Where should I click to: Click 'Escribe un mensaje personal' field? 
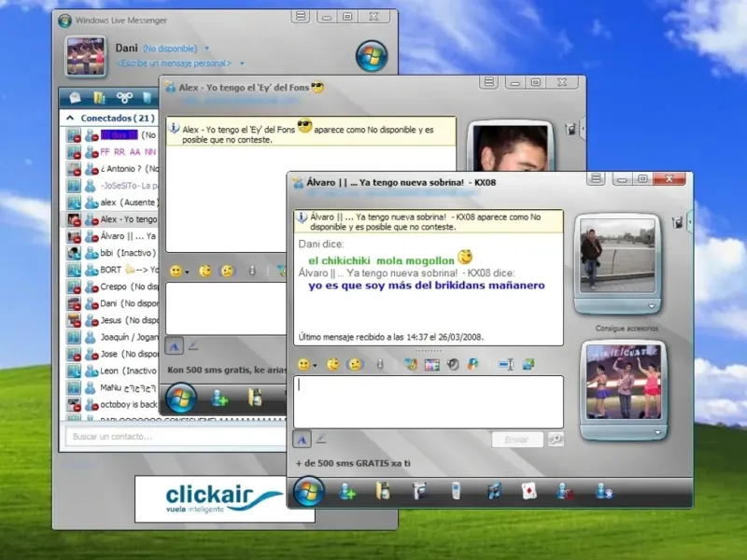[174, 63]
